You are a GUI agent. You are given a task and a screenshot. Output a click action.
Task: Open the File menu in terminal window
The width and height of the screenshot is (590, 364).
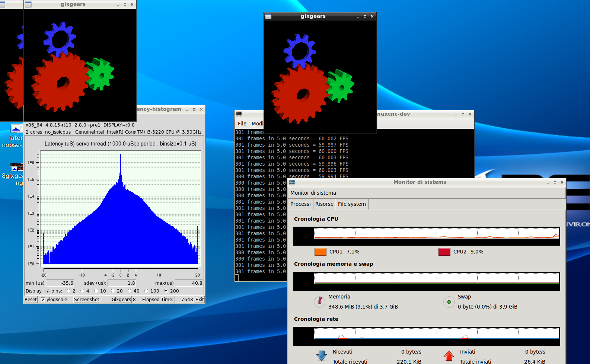pyautogui.click(x=242, y=124)
